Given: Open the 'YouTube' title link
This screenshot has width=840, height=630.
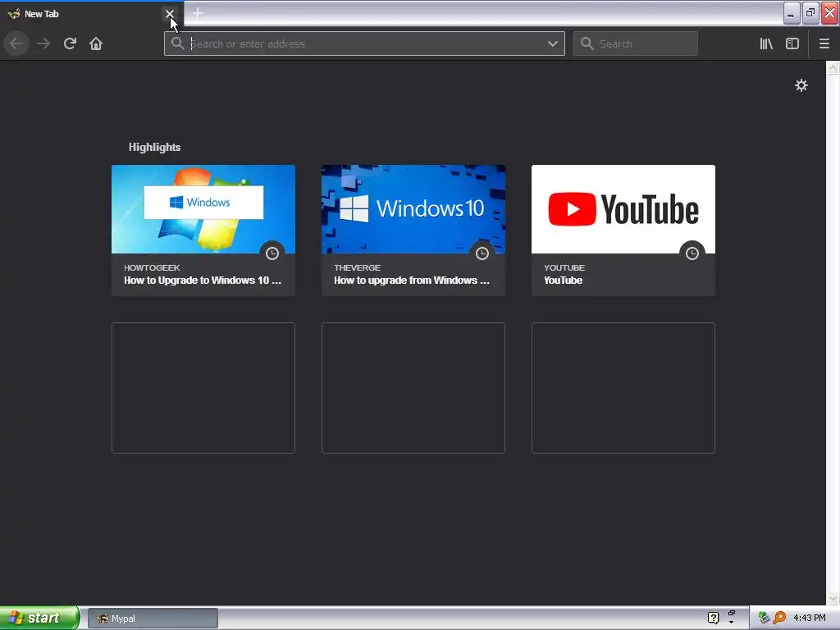Looking at the screenshot, I should click(x=563, y=281).
